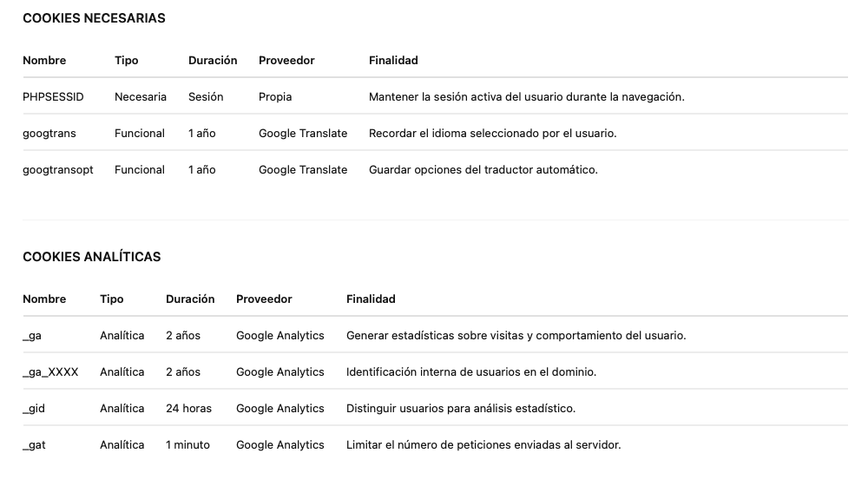Click the Finalidad header in necessary cookies table
The image size is (868, 486).
point(393,61)
